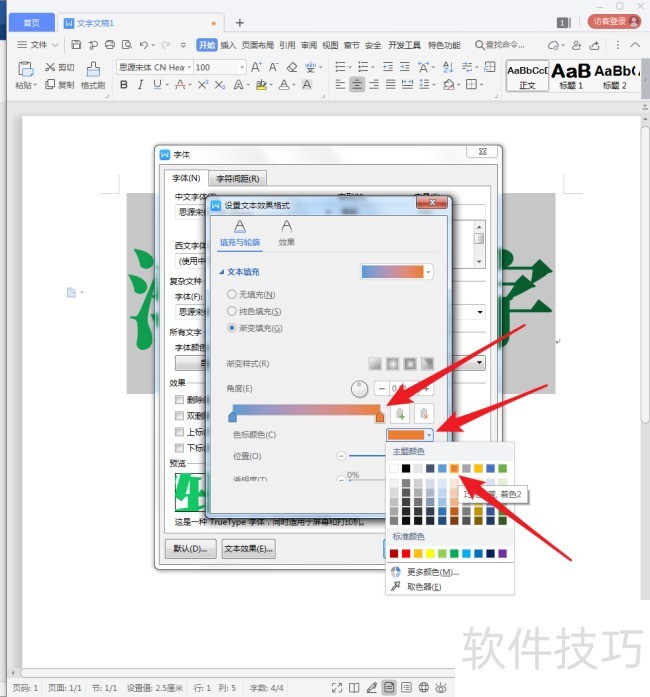Click the Cut scissors icon

coord(50,67)
